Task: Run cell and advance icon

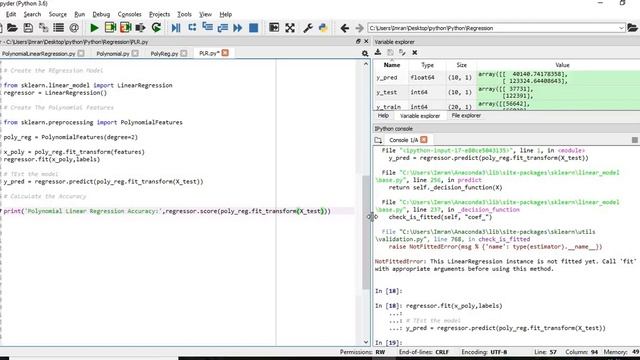Action: (126, 28)
